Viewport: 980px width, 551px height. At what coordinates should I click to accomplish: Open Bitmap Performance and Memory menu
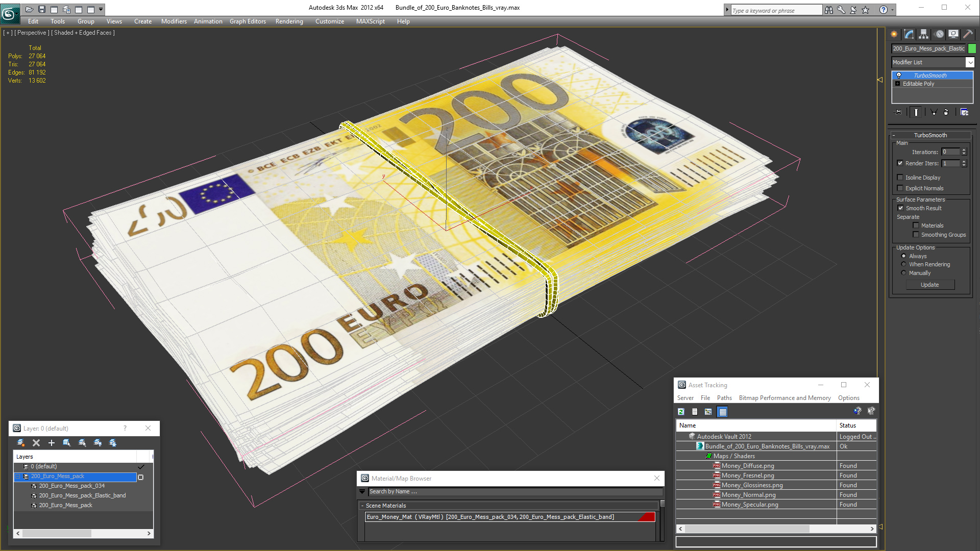pos(785,398)
